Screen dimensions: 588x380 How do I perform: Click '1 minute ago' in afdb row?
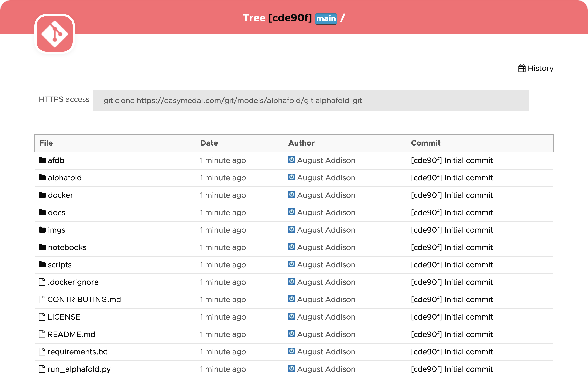223,160
